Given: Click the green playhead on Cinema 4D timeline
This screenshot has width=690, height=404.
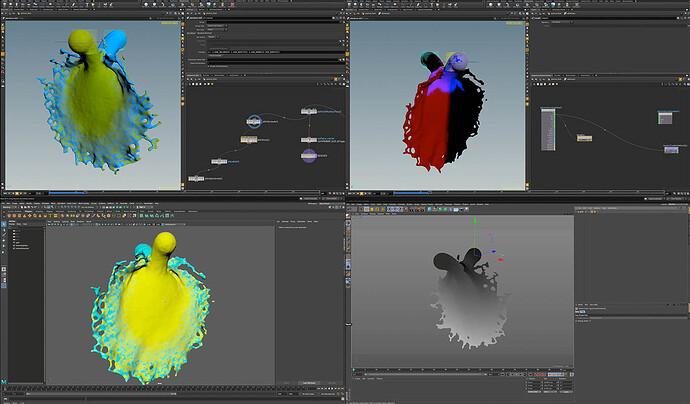Looking at the screenshot, I should point(354,370).
